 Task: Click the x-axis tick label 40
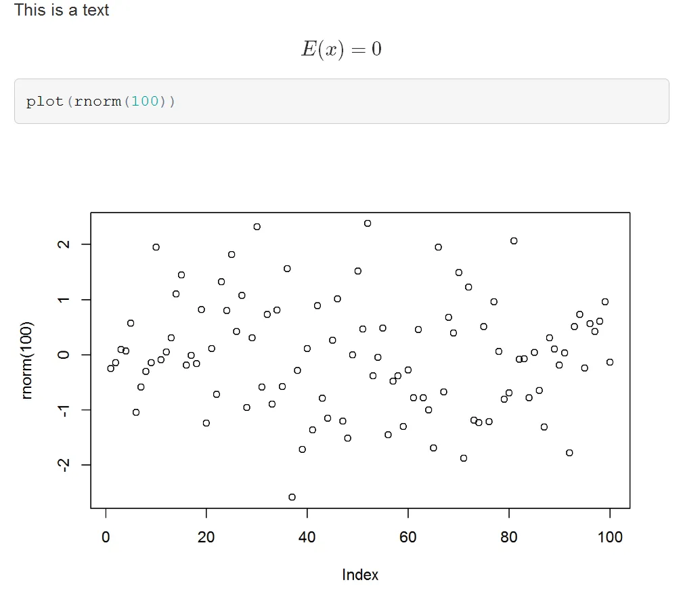pos(307,537)
